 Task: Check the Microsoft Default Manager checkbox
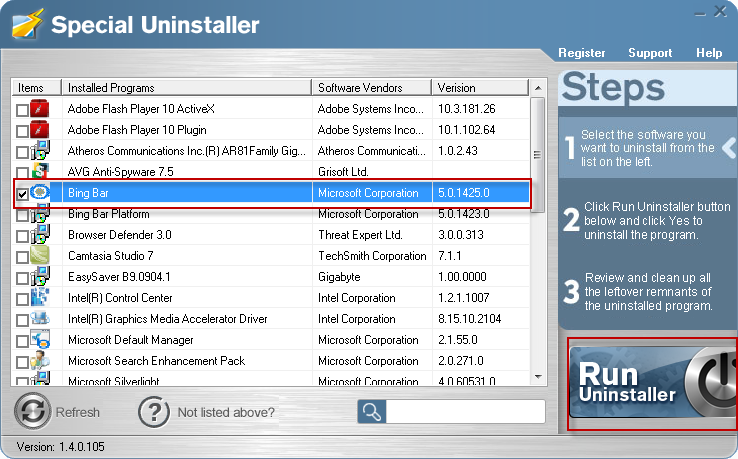click(x=22, y=341)
